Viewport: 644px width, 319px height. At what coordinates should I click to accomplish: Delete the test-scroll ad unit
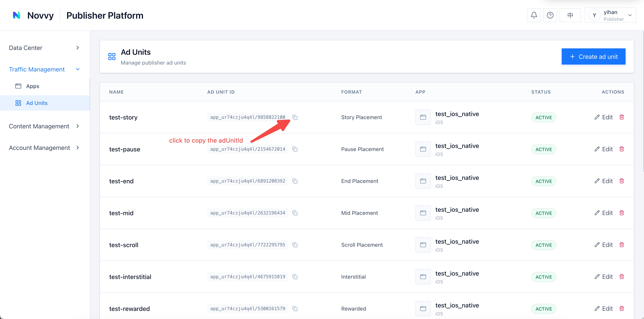point(622,244)
